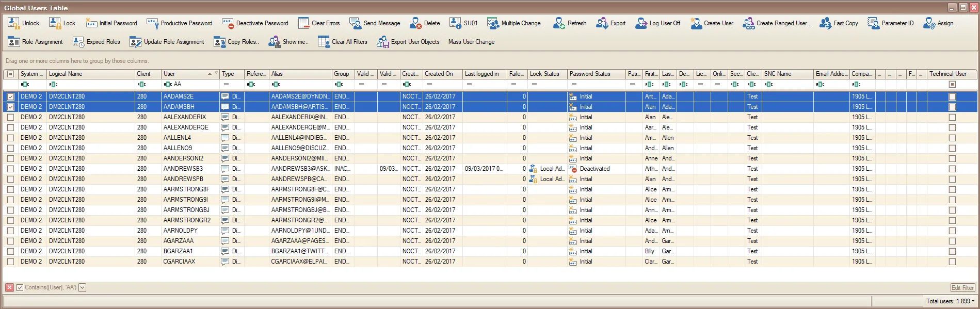The width and height of the screenshot is (980, 309).
Task: Check row checkbox for AANDREWSB3
Action: point(10,169)
